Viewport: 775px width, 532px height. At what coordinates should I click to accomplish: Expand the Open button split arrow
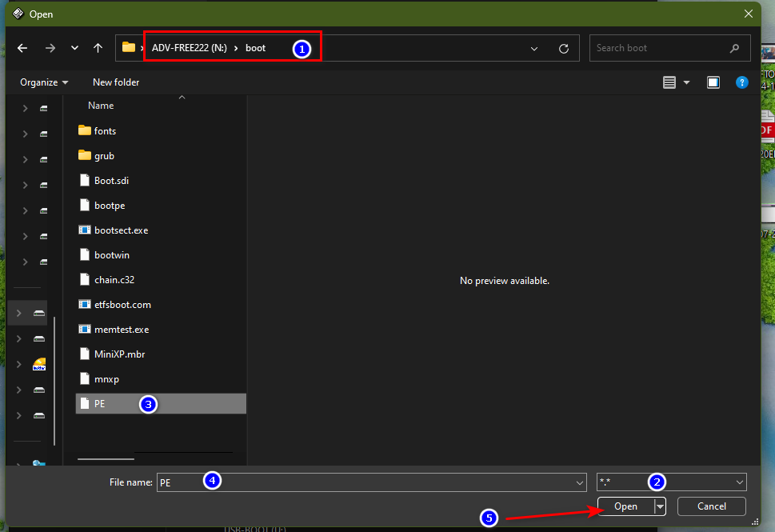click(x=660, y=506)
